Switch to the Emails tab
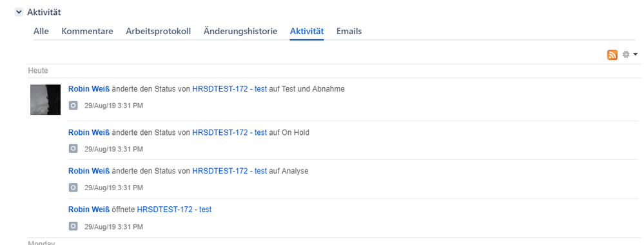This screenshot has height=245, width=644. pos(349,31)
